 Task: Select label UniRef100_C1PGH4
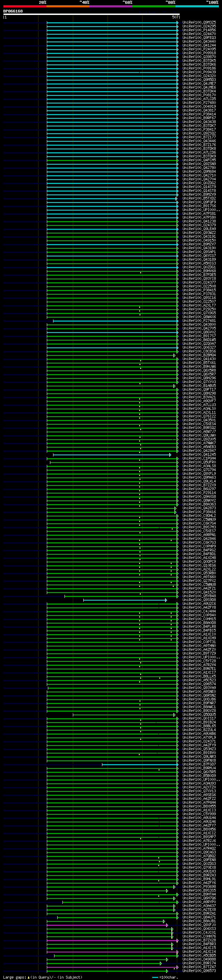199,459
